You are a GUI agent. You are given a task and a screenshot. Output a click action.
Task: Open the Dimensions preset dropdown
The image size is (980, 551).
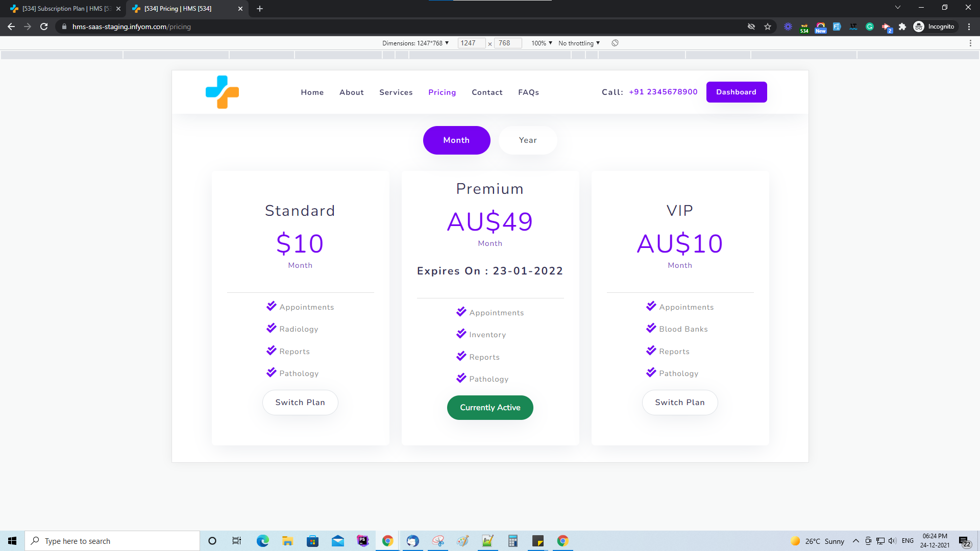[x=415, y=43]
